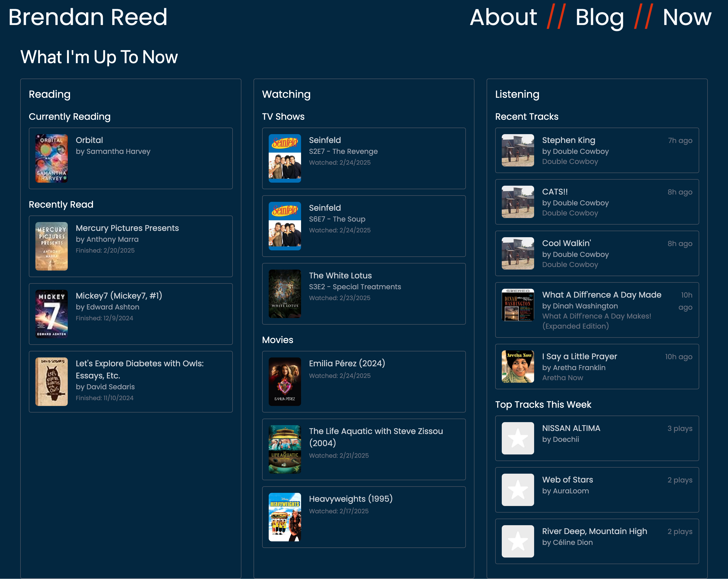Image resolution: width=728 pixels, height=579 pixels.
Task: Click the 'Top Tracks This Week' heading
Action: point(543,404)
